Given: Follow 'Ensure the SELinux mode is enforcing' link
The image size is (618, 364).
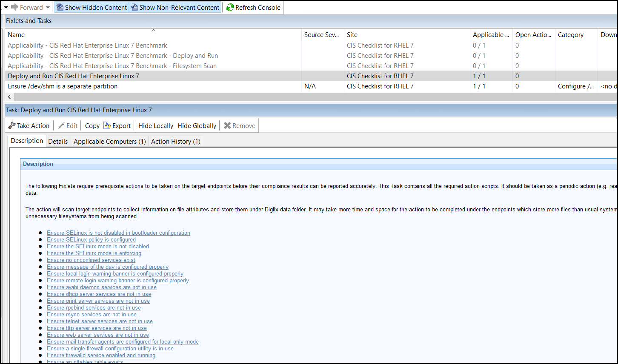Looking at the screenshot, I should pos(94,253).
